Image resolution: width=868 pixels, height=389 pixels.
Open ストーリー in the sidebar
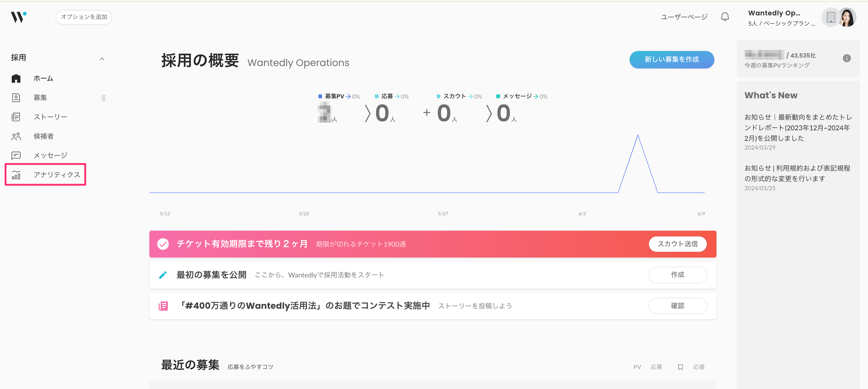pyautogui.click(x=50, y=117)
